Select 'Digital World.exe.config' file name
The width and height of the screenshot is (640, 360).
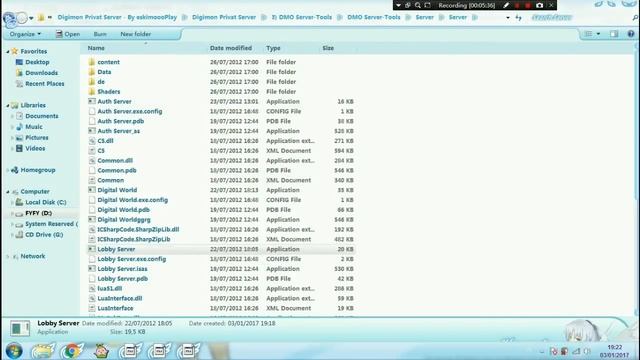133,200
